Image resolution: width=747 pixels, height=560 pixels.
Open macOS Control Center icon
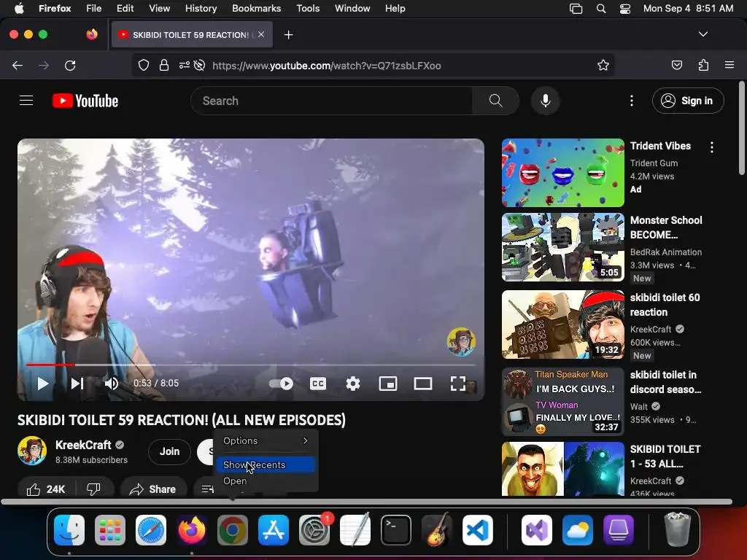625,9
